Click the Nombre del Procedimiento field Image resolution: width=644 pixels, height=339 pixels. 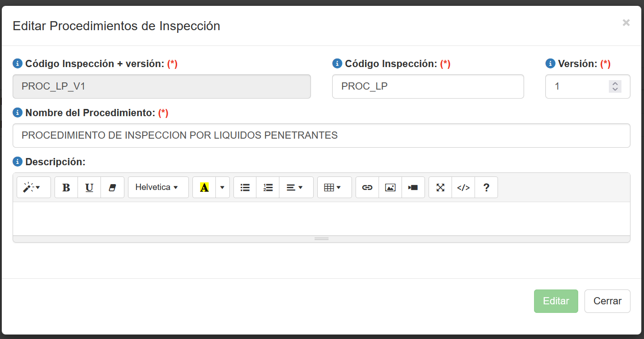321,136
